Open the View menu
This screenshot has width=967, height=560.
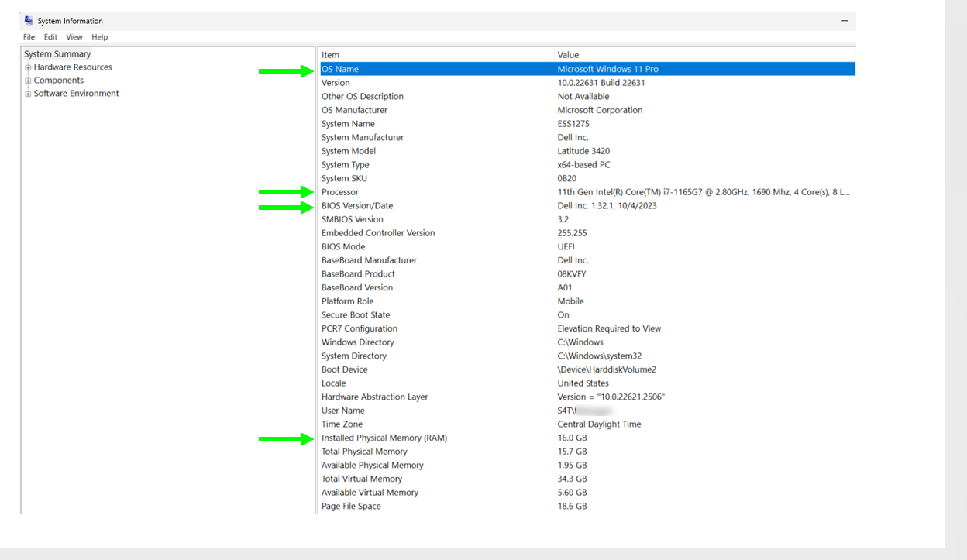click(x=74, y=37)
